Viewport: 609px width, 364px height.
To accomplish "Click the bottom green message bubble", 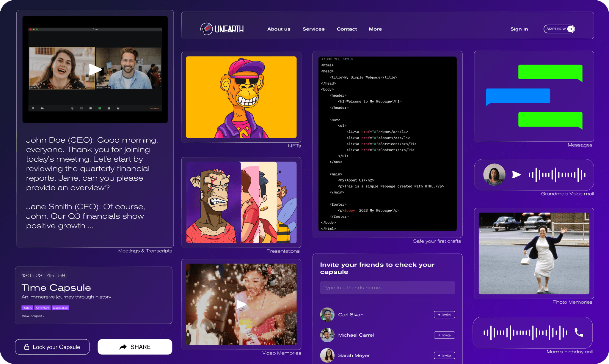I will click(550, 120).
